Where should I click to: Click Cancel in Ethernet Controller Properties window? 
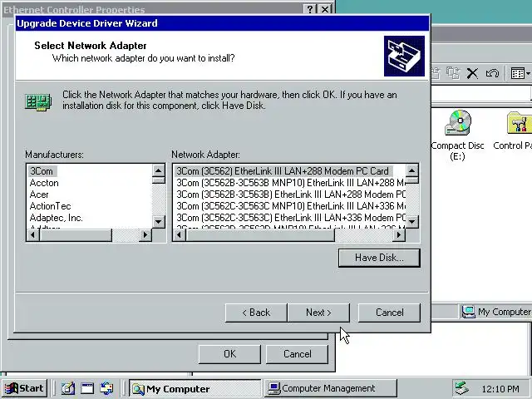tap(298, 354)
